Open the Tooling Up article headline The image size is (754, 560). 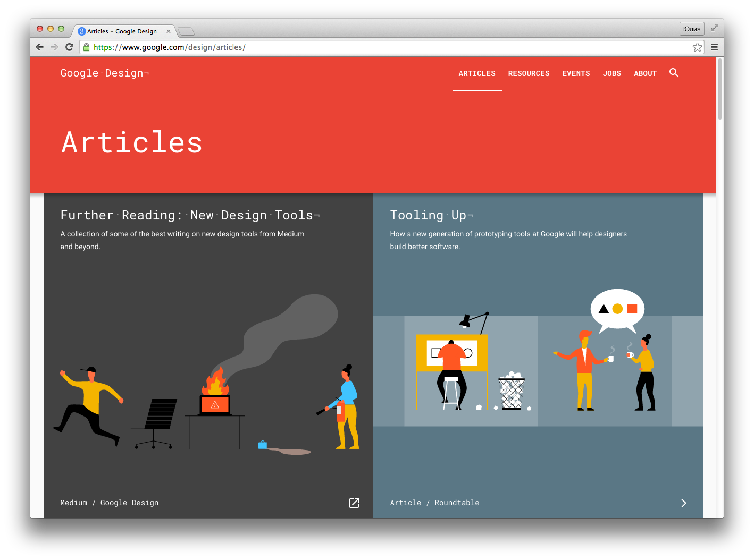point(431,215)
